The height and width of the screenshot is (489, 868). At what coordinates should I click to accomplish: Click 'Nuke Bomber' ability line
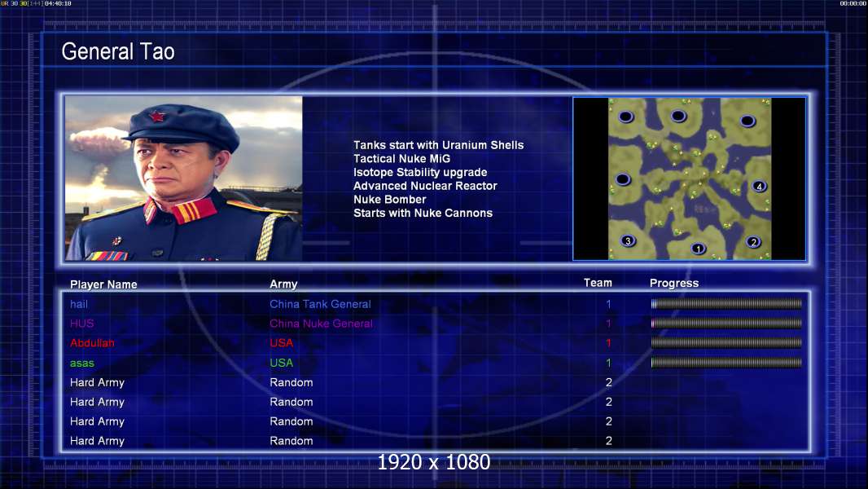click(x=390, y=200)
